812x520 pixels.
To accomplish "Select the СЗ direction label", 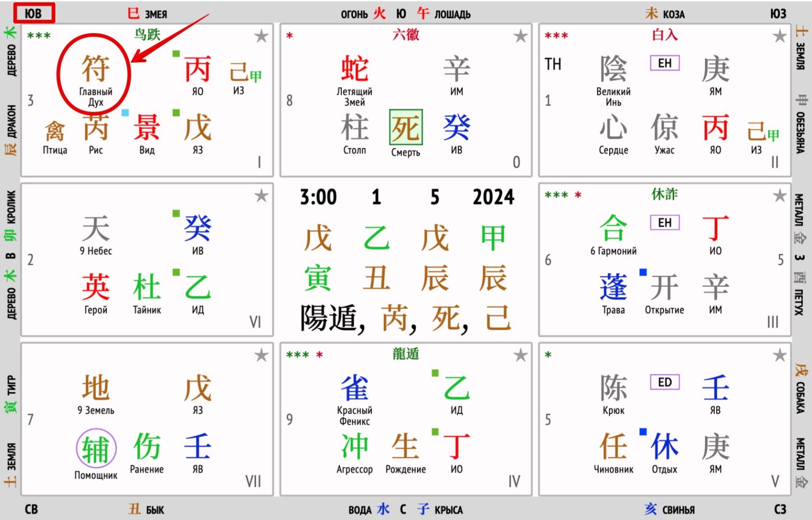I will 780,509.
